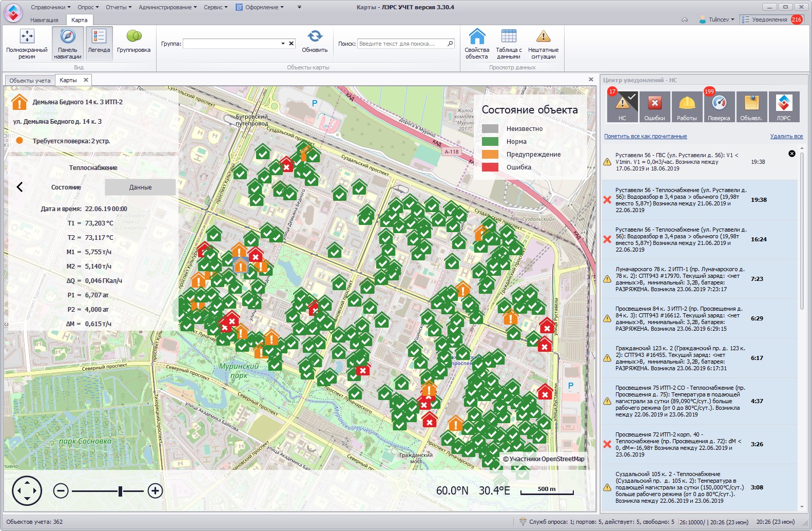Click the Участники OpenStreetMap attribution

point(544,459)
